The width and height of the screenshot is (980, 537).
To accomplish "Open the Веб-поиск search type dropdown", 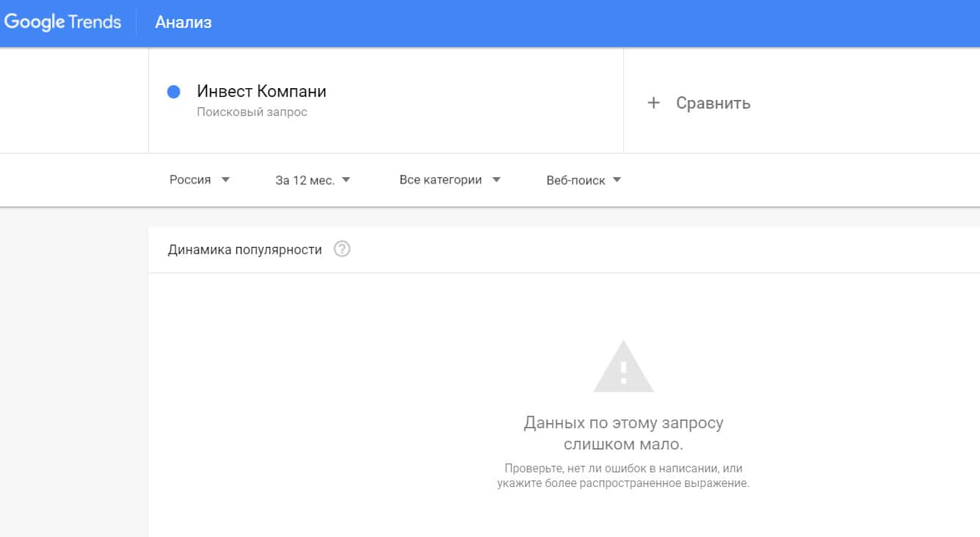I will [x=576, y=181].
